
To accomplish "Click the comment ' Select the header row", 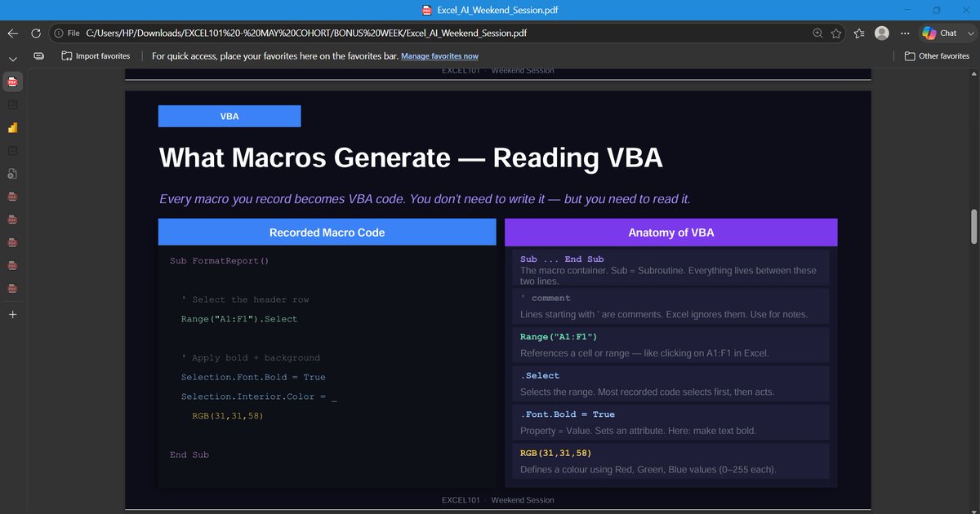I will point(245,299).
